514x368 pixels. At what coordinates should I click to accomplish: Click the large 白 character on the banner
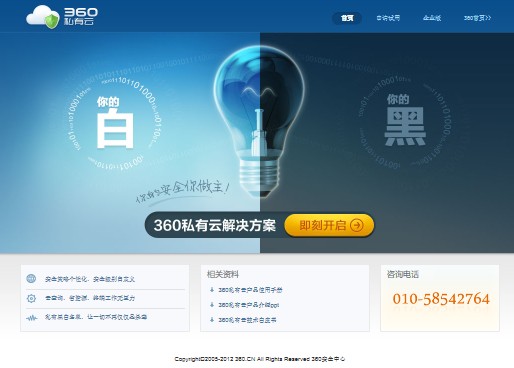click(x=115, y=129)
